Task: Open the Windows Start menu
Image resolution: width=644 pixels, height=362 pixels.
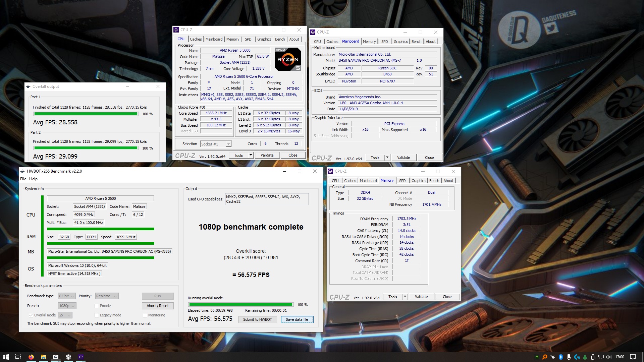Action: pyautogui.click(x=6, y=357)
